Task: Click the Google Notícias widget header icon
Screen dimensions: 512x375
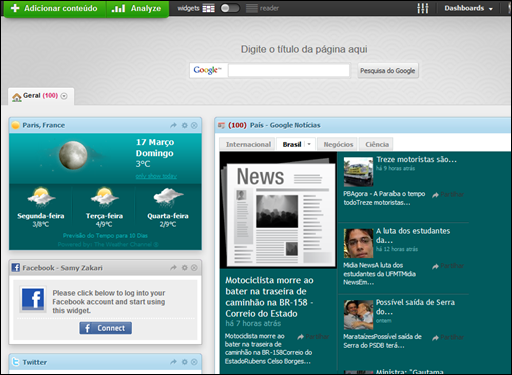Action: coord(221,125)
